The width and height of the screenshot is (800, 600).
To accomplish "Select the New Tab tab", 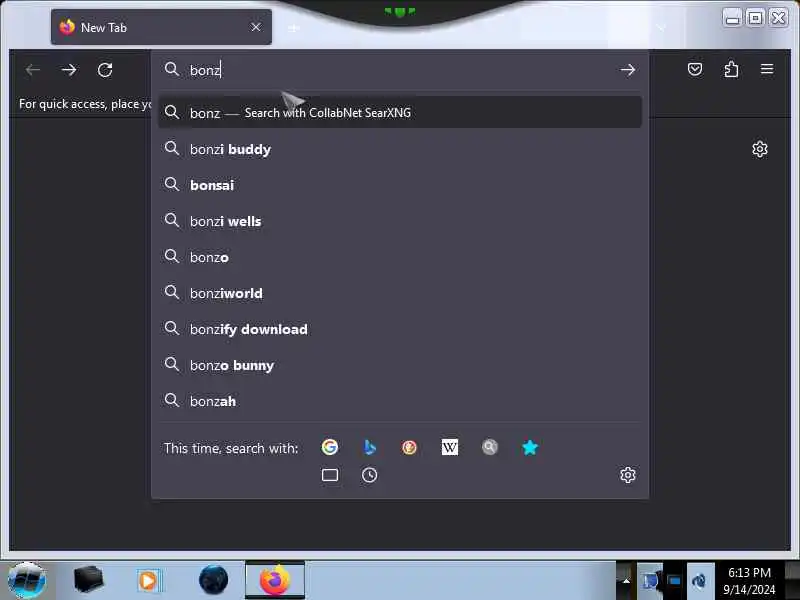I will tap(161, 27).
